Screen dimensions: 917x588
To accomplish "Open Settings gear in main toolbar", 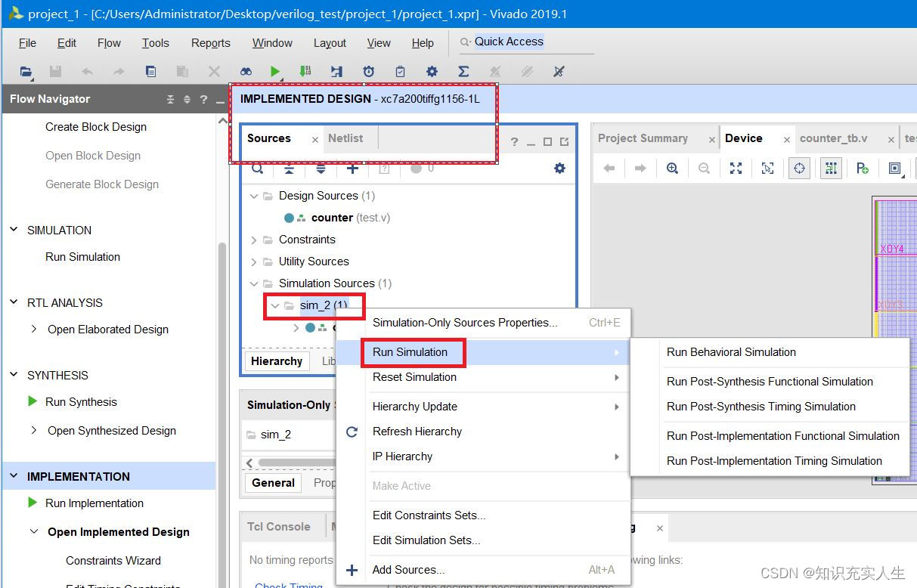I will click(432, 72).
